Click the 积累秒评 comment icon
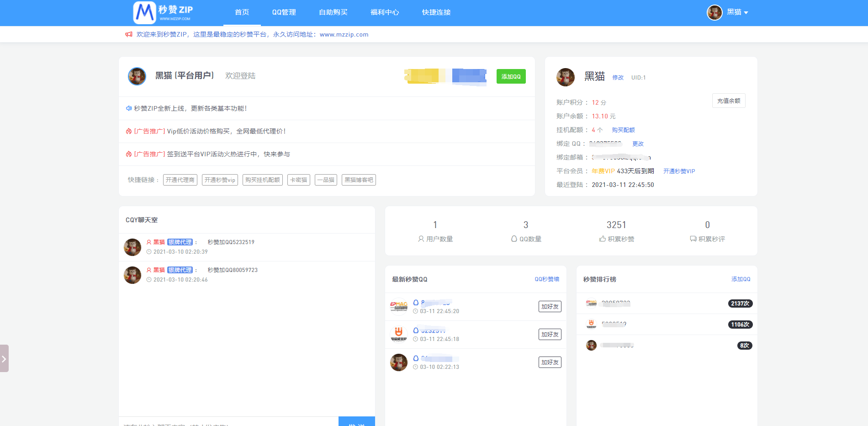This screenshot has width=868, height=426. click(693, 239)
